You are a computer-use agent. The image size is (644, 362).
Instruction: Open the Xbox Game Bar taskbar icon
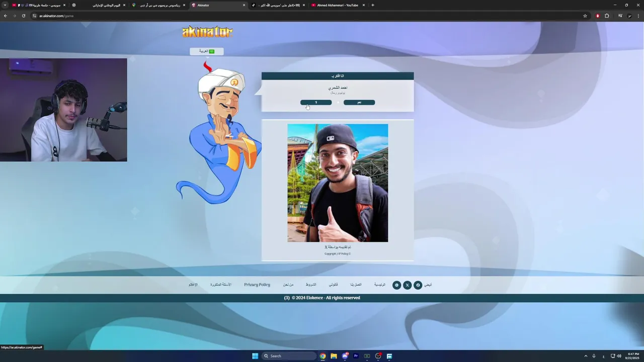[367, 356]
